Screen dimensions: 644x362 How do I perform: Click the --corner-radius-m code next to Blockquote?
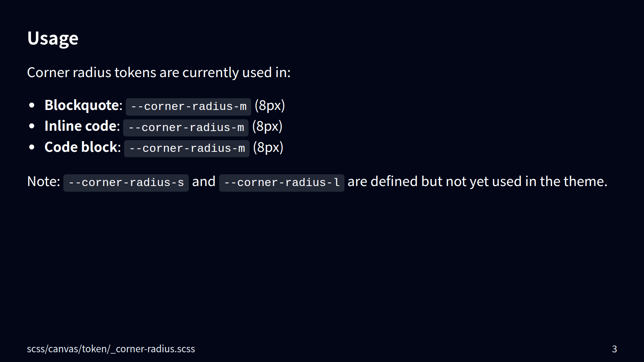tap(188, 107)
